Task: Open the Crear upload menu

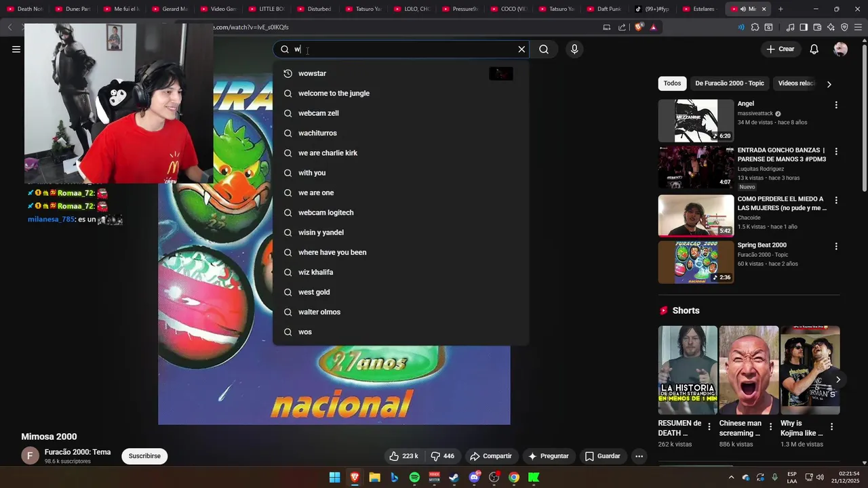Action: pyautogui.click(x=780, y=49)
